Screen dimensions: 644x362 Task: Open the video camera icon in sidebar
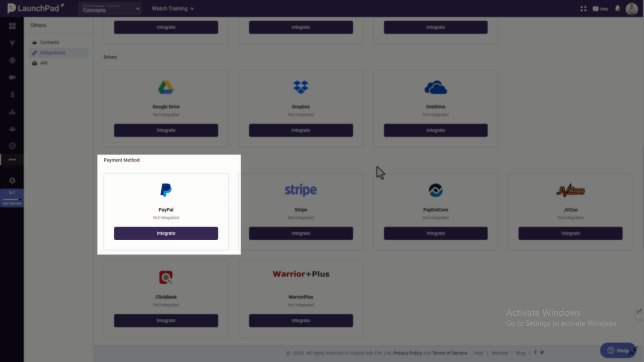[12, 77]
